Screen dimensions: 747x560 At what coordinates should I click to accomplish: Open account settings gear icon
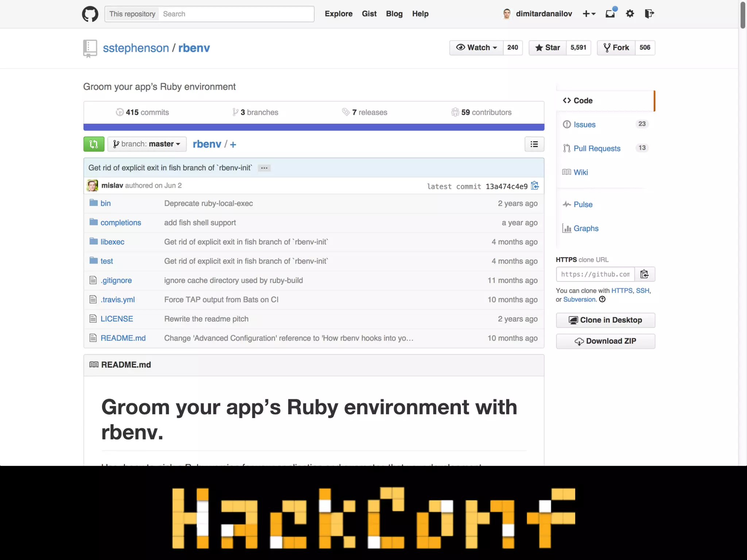click(630, 14)
